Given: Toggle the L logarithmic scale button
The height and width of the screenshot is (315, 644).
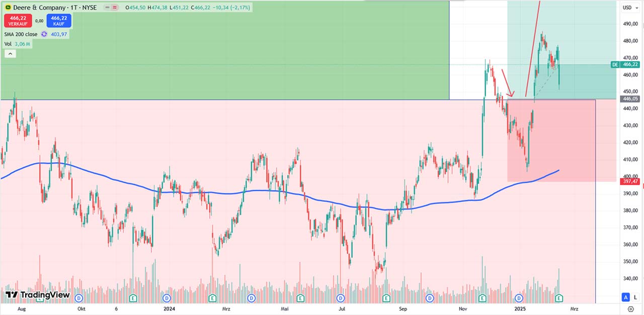Looking at the screenshot, I should pos(635,297).
